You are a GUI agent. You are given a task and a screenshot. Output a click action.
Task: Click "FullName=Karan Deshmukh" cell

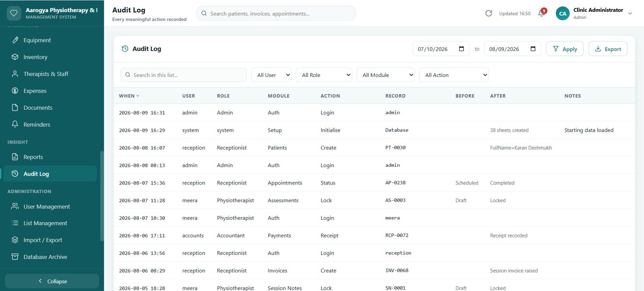point(521,148)
